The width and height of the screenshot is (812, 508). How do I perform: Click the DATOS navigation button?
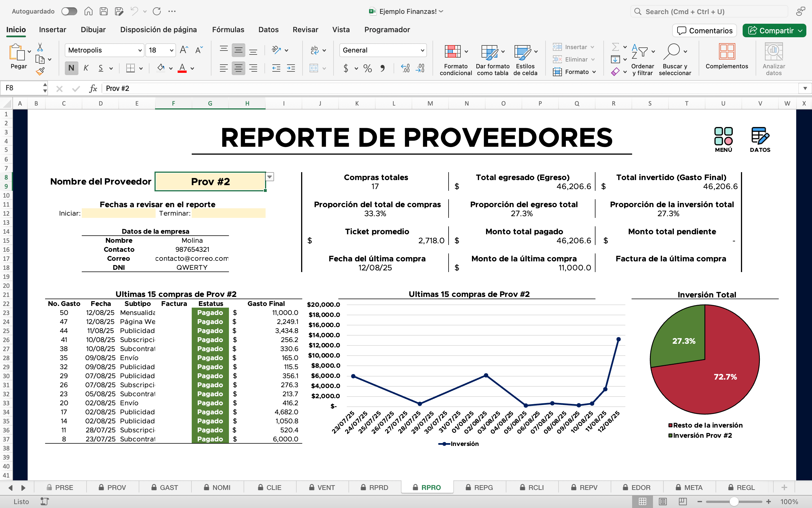point(760,140)
